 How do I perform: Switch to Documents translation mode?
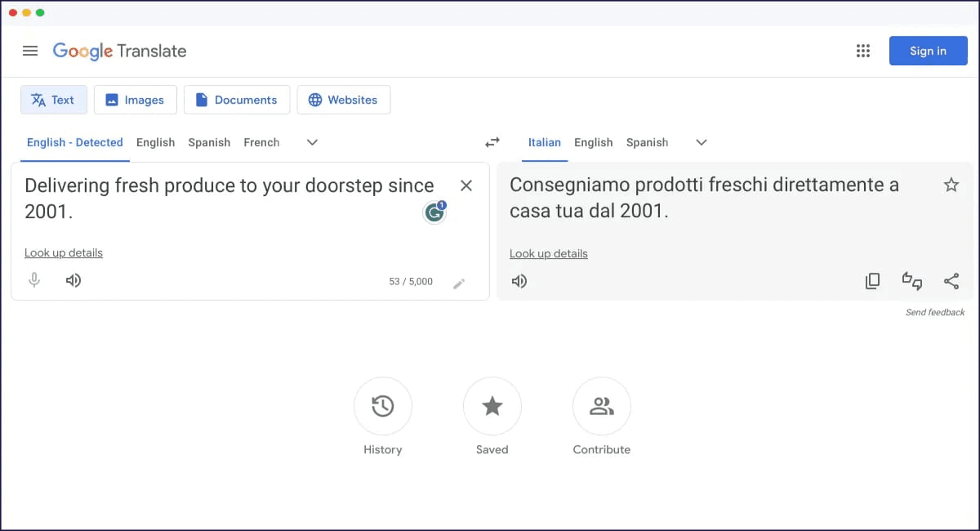click(x=237, y=100)
